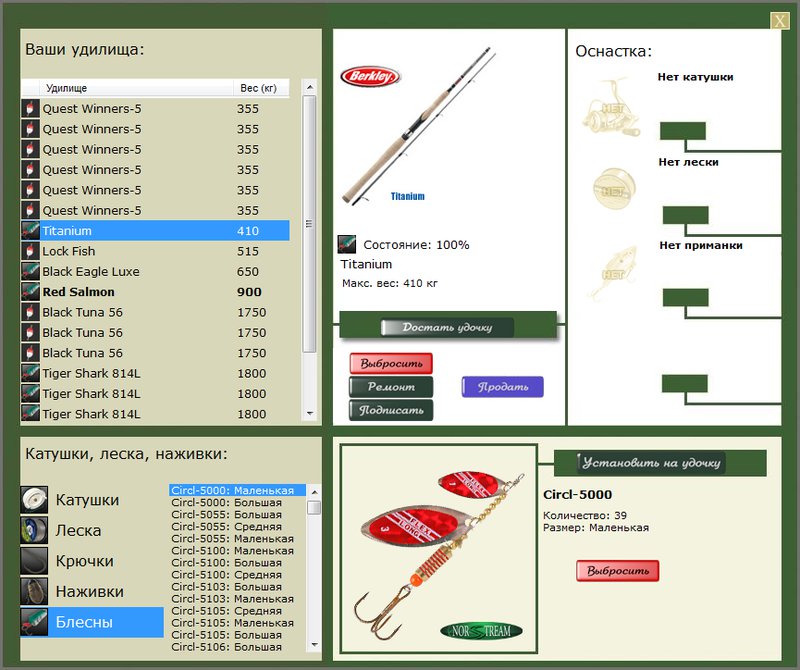Screen dimensions: 800x670
Task: Click the Наживки category icon
Action: [x=34, y=591]
